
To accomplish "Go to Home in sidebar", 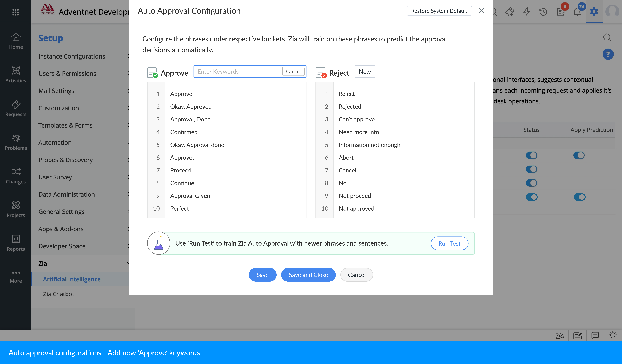I will click(16, 41).
